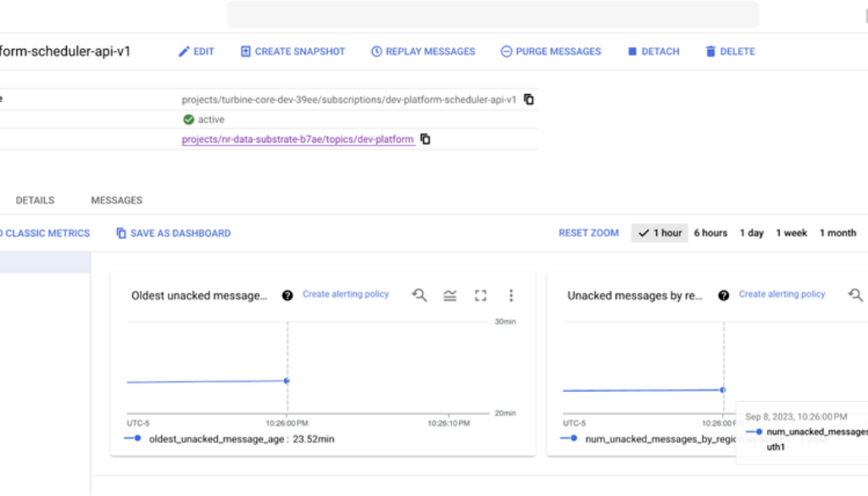Viewport: 868px width, 496px height.
Task: Detach the subscription
Action: 653,52
